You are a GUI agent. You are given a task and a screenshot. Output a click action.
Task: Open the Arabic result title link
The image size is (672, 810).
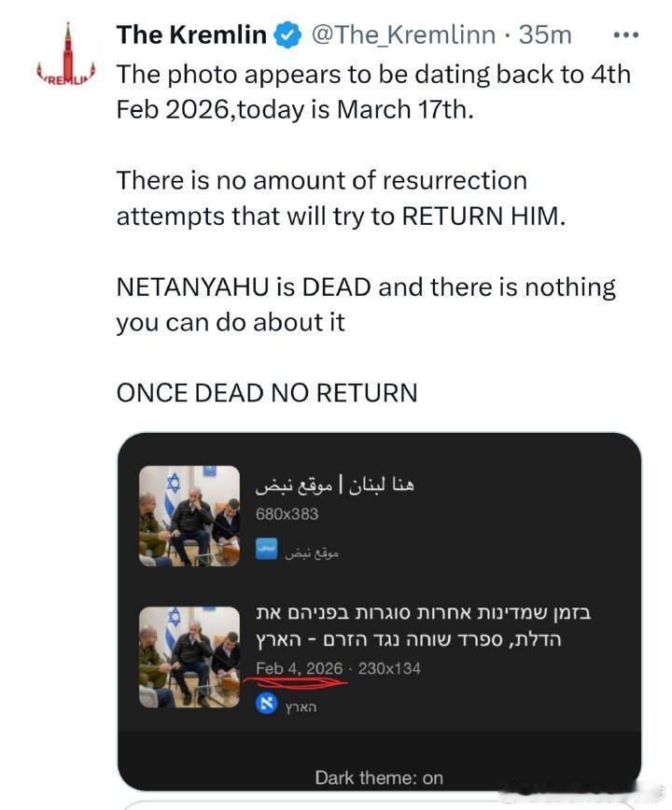click(x=335, y=485)
